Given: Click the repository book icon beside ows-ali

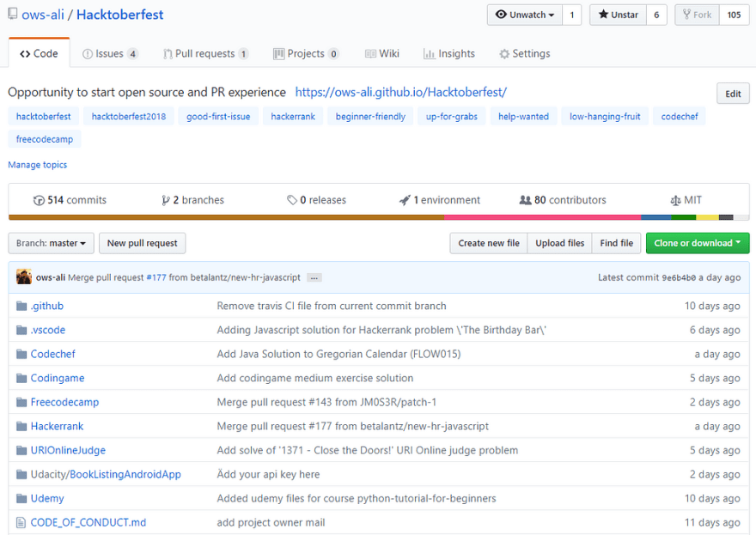Looking at the screenshot, I should click(x=13, y=14).
